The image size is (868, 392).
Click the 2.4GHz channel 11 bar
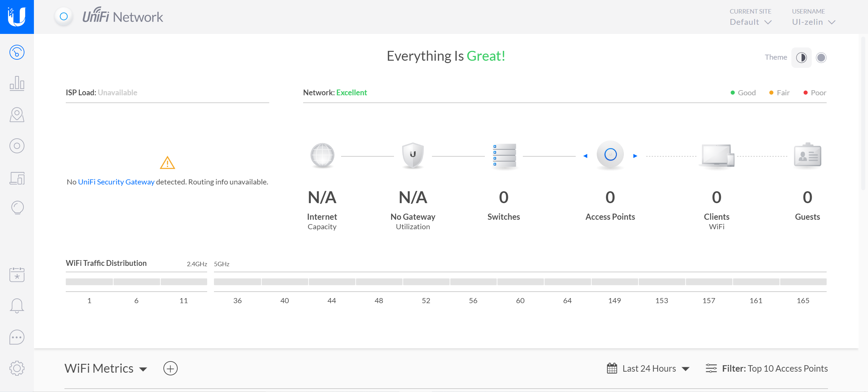point(184,282)
